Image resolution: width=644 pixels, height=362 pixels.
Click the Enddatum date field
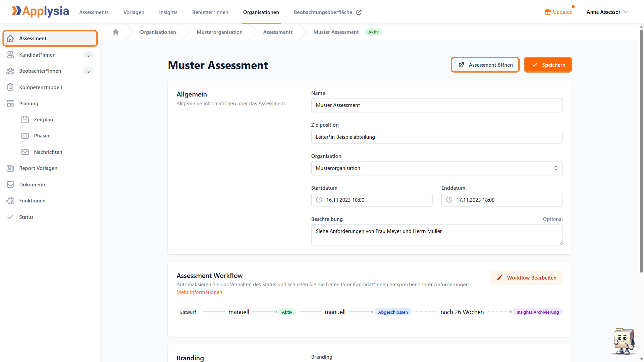point(502,200)
